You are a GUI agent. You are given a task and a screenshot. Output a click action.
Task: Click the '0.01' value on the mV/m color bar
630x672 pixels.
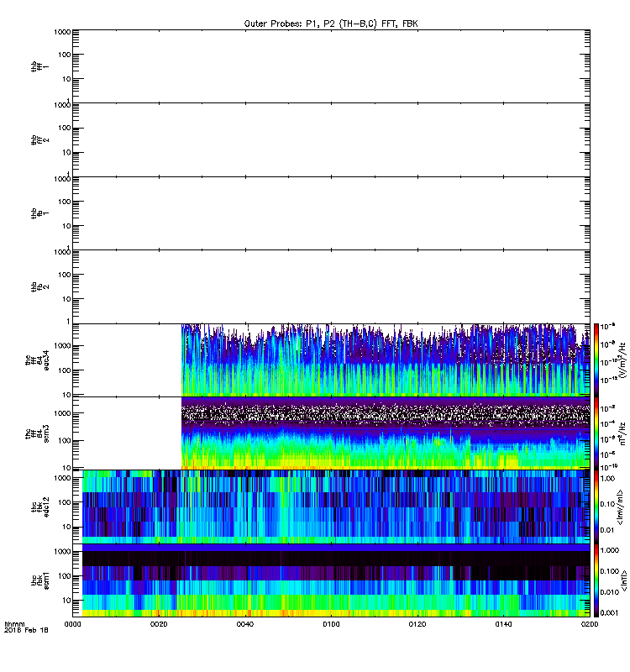tap(608, 530)
